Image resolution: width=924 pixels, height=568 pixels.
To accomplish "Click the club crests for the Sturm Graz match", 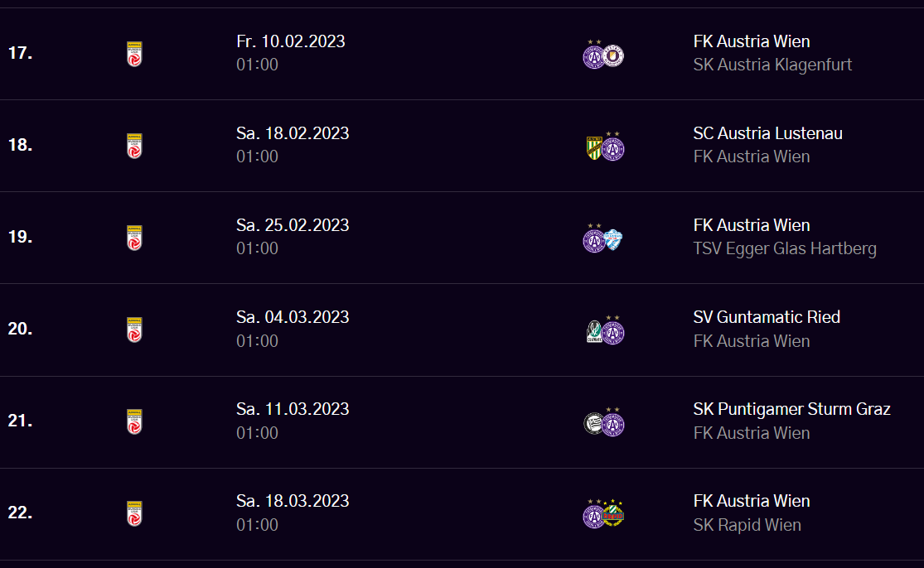I will [603, 421].
